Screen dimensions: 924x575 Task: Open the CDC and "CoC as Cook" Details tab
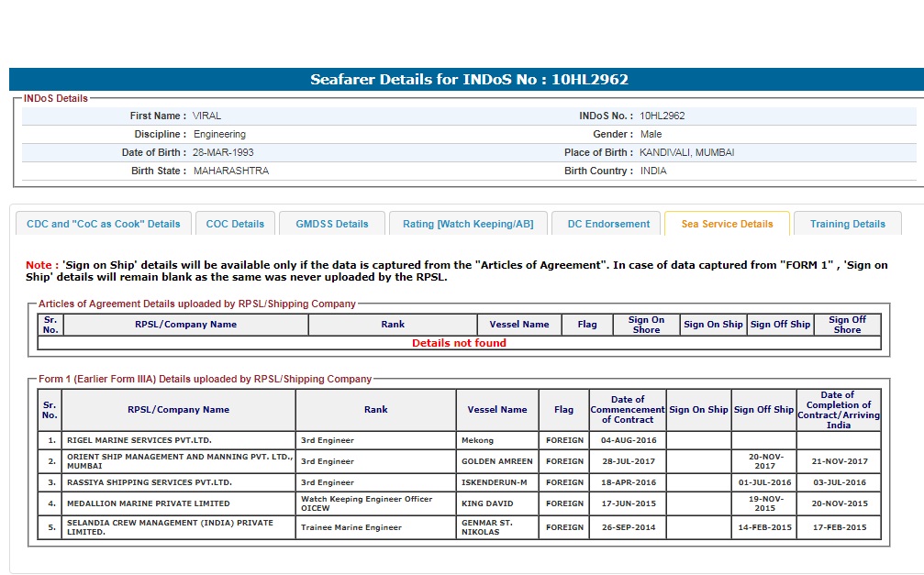coord(104,224)
